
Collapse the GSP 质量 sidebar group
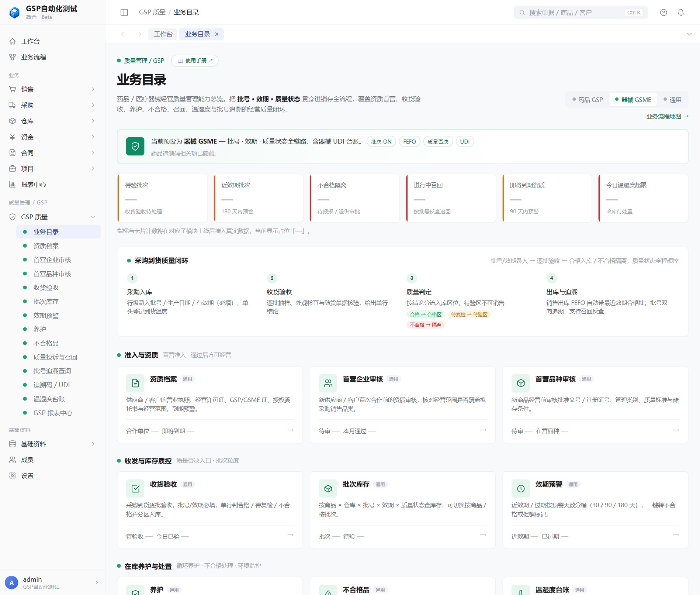[52, 217]
